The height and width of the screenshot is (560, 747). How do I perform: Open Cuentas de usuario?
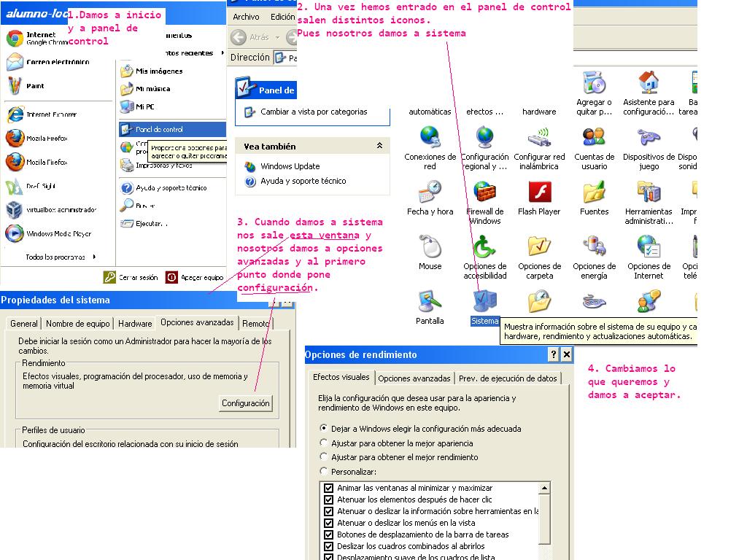click(594, 147)
